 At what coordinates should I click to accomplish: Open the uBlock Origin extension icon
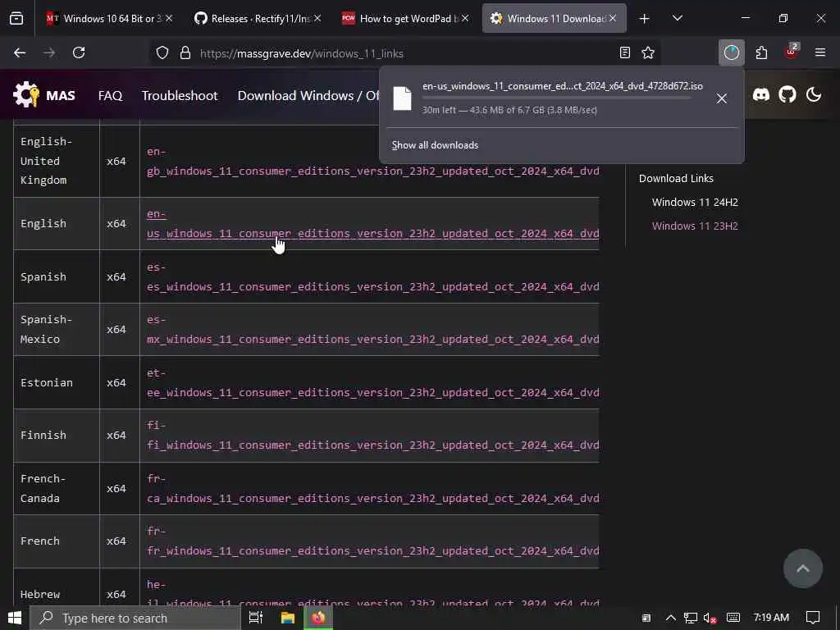coord(792,52)
